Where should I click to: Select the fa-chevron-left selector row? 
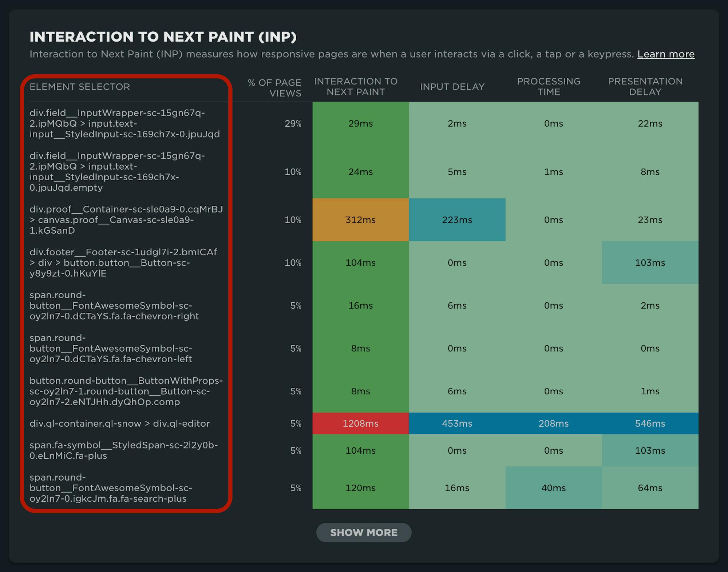pyautogui.click(x=111, y=348)
